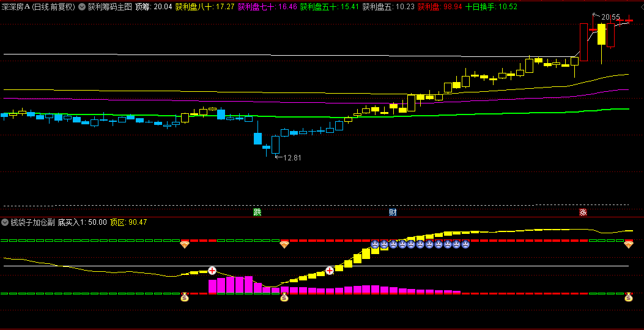Image resolution: width=644 pixels, height=330 pixels.
Task: Click the green 跌 event marker
Action: point(257,212)
